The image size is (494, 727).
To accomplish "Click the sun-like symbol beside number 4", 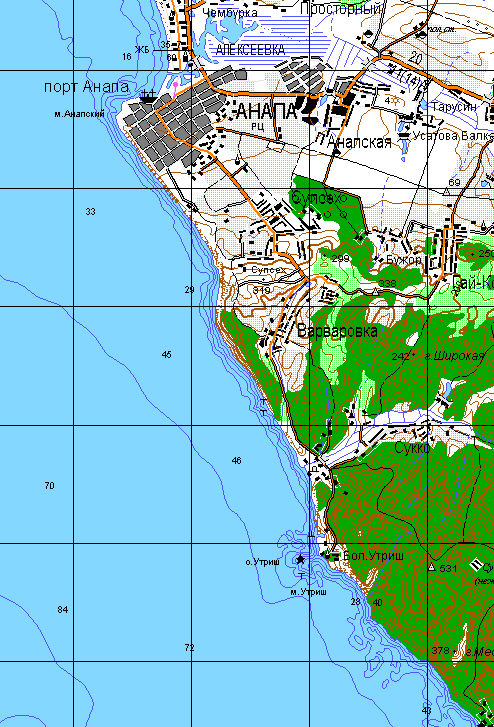I will [395, 100].
